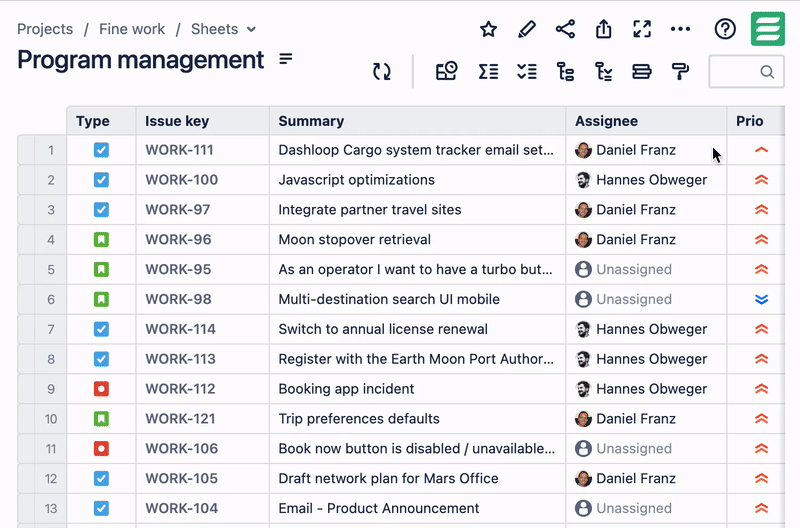
Task: Click the row layout toolbar icon
Action: coord(642,71)
